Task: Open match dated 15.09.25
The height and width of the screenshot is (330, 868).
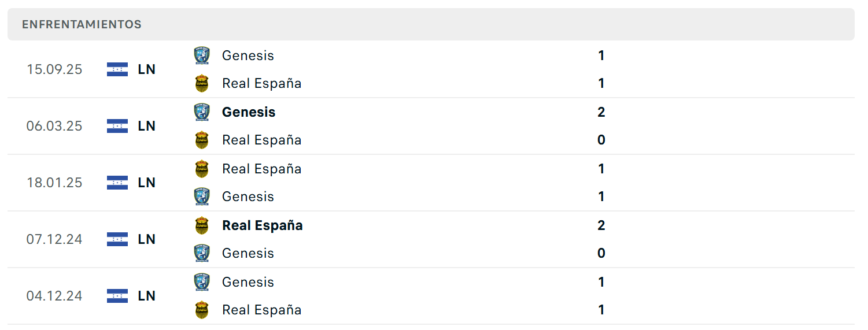Action: click(431, 69)
